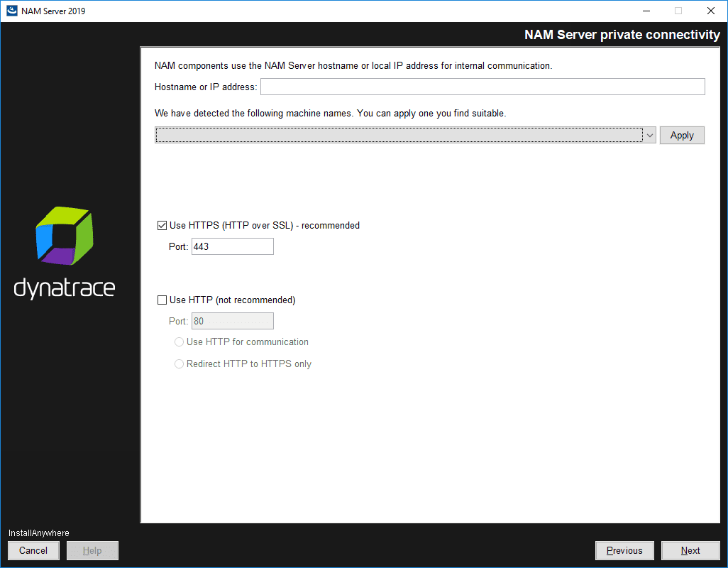Click the Dynatrace cube logo
728x568 pixels.
click(x=65, y=236)
